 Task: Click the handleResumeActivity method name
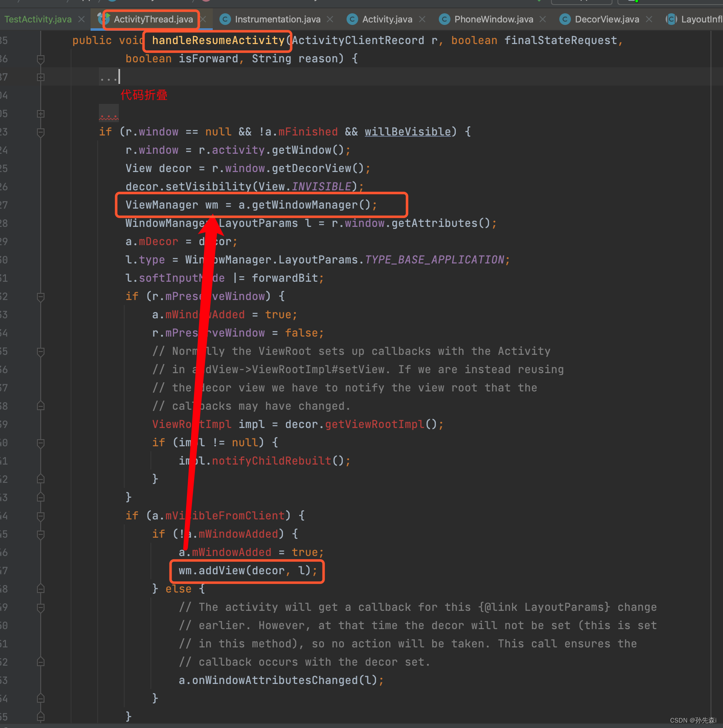coord(218,41)
